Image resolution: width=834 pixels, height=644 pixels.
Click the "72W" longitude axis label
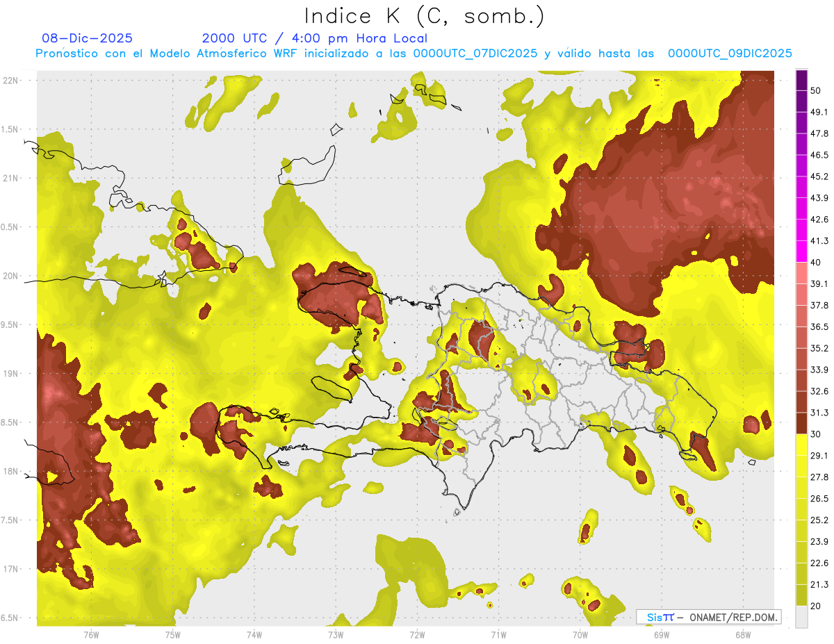tap(417, 634)
